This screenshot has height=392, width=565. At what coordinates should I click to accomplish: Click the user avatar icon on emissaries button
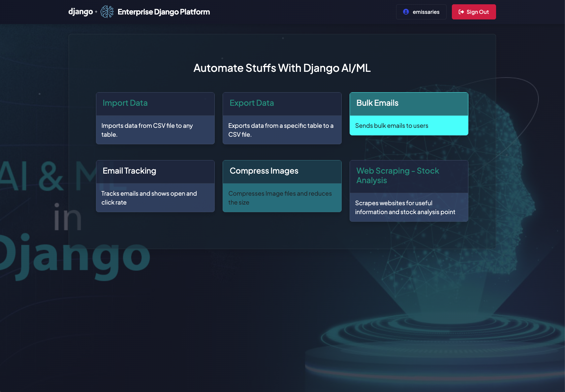pos(405,12)
